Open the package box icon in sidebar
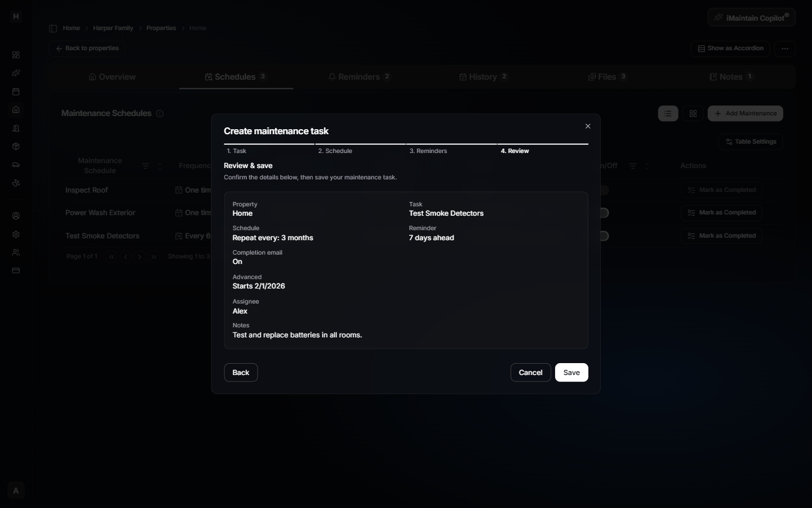Image resolution: width=812 pixels, height=508 pixels. pos(16,146)
